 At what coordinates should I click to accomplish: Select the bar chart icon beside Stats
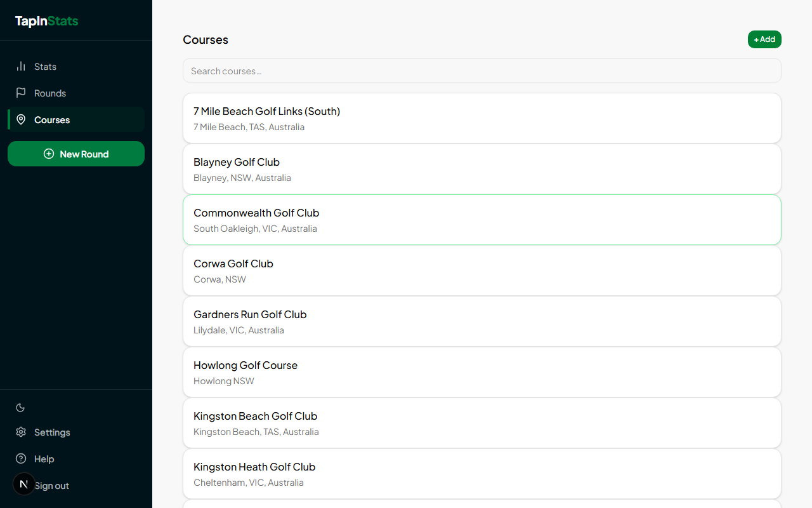[21, 66]
